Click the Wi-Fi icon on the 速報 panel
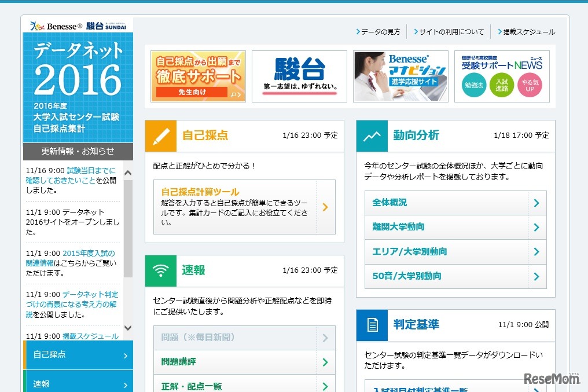This screenshot has height=392, width=588. click(160, 271)
